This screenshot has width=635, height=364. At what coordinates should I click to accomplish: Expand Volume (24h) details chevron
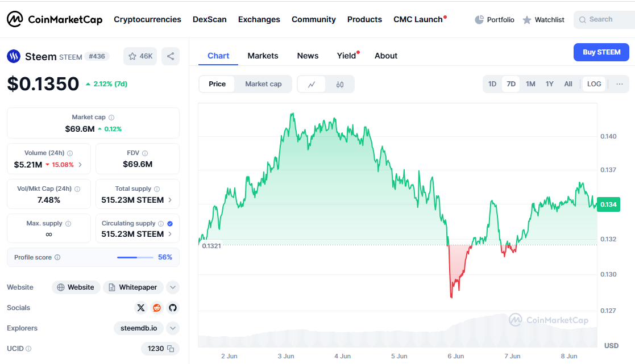(80, 165)
